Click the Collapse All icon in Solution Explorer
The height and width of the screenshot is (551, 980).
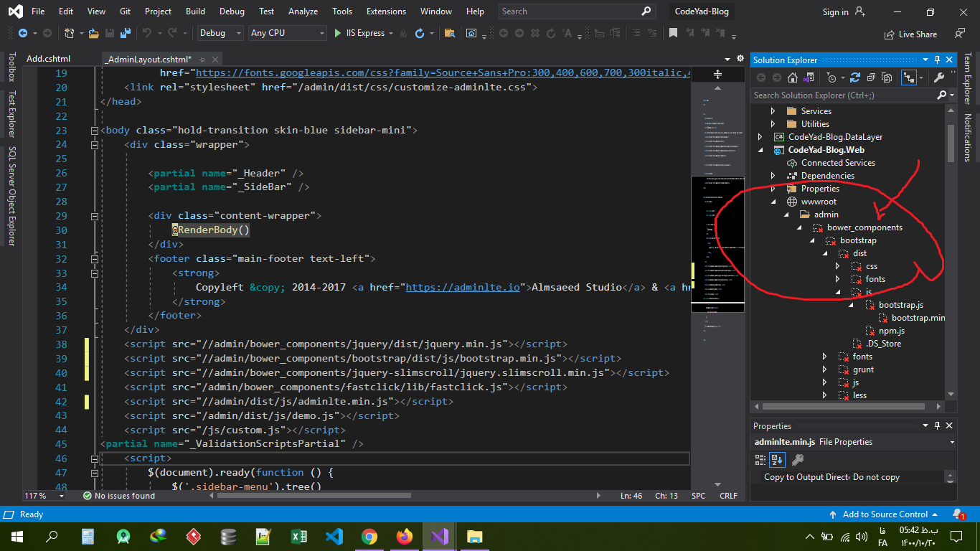tap(871, 77)
